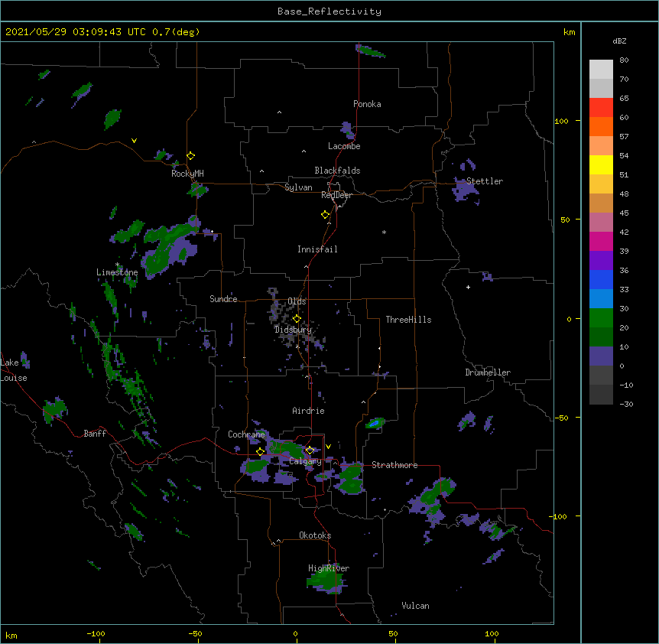Screen dimensions: 659x644
Task: Select the Sundre town label
Action: coord(223,299)
